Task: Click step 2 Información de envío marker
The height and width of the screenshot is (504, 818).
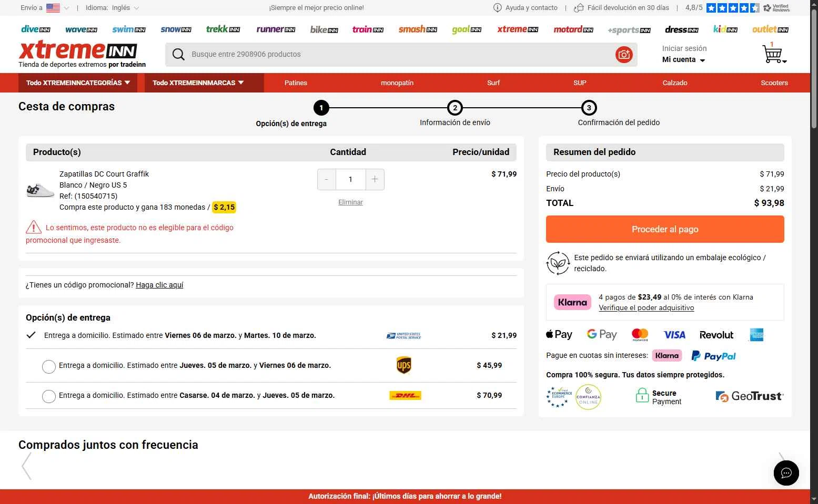Action: point(455,108)
